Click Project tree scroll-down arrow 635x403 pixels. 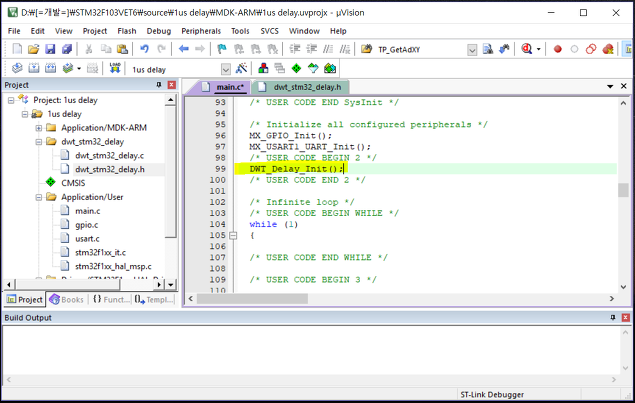(x=170, y=285)
